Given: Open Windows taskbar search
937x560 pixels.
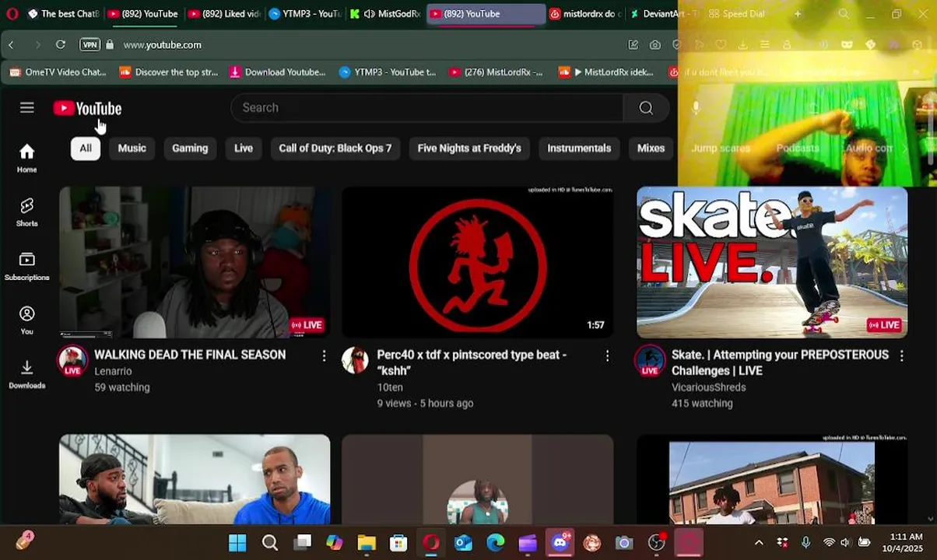Looking at the screenshot, I should [x=270, y=542].
